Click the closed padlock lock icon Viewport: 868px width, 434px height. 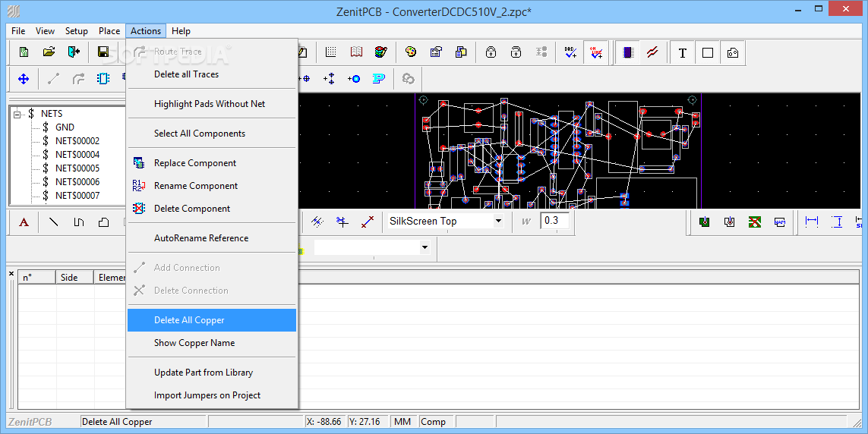click(491, 52)
